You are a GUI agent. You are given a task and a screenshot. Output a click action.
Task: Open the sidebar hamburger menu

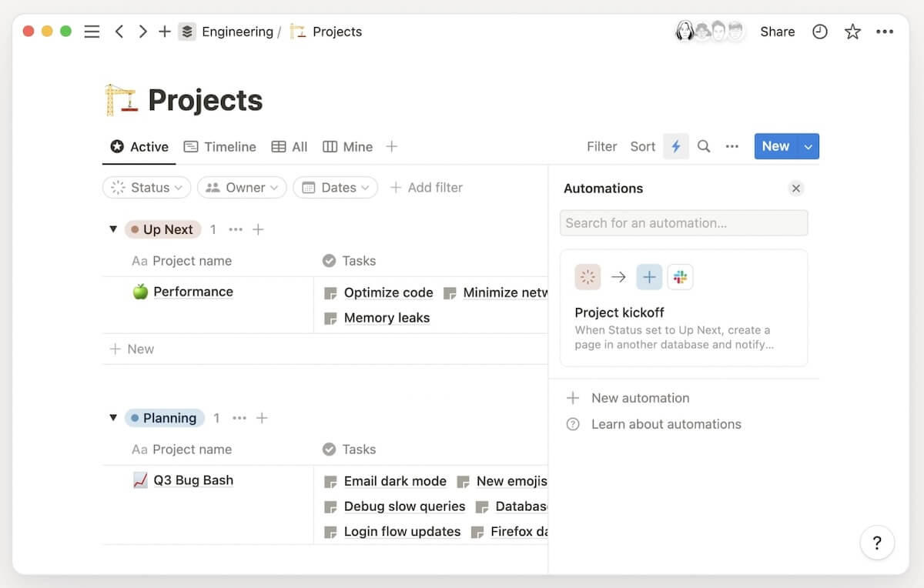(92, 32)
